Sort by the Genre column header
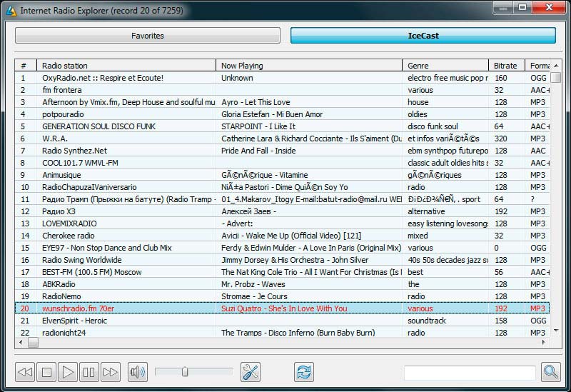 pos(445,66)
